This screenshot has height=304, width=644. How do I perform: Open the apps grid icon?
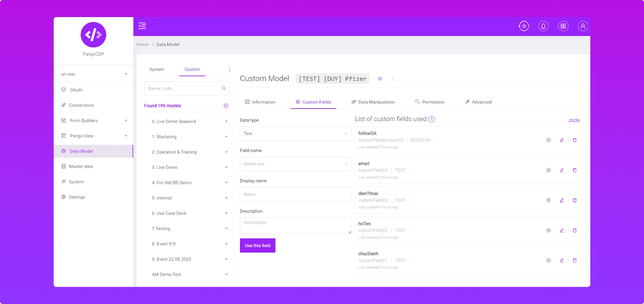[x=563, y=26]
